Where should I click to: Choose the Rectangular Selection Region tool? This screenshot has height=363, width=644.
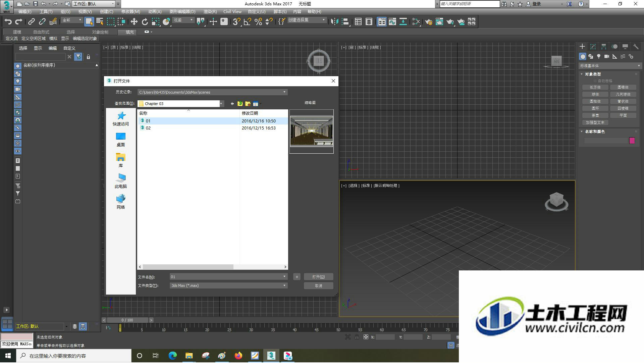tap(111, 22)
